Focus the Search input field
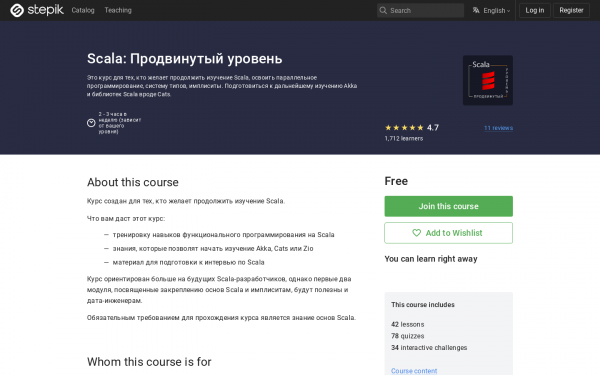Image resolution: width=600 pixels, height=375 pixels. pyautogui.click(x=420, y=10)
